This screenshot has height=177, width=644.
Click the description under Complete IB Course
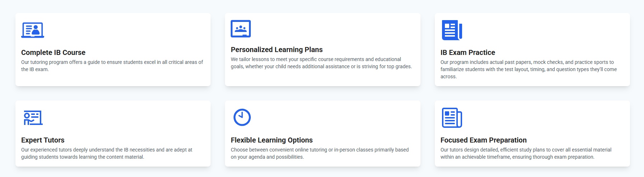[x=112, y=66]
